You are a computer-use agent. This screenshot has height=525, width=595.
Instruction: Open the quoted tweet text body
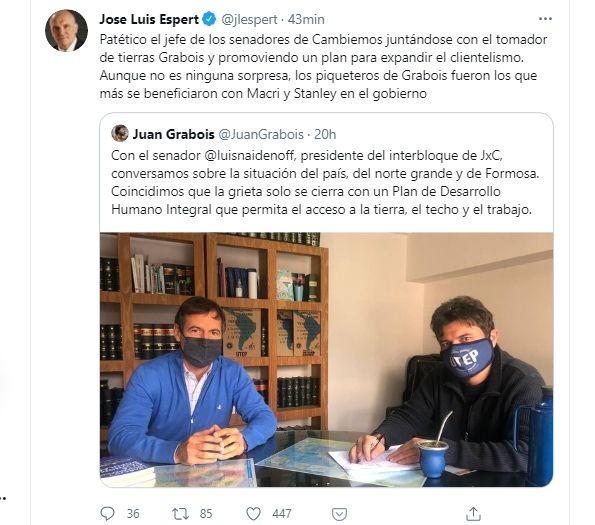click(325, 182)
